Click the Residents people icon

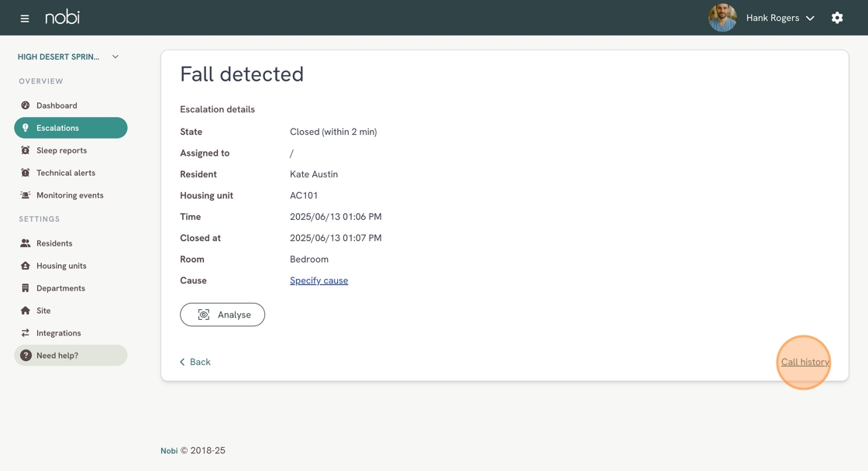tap(26, 243)
